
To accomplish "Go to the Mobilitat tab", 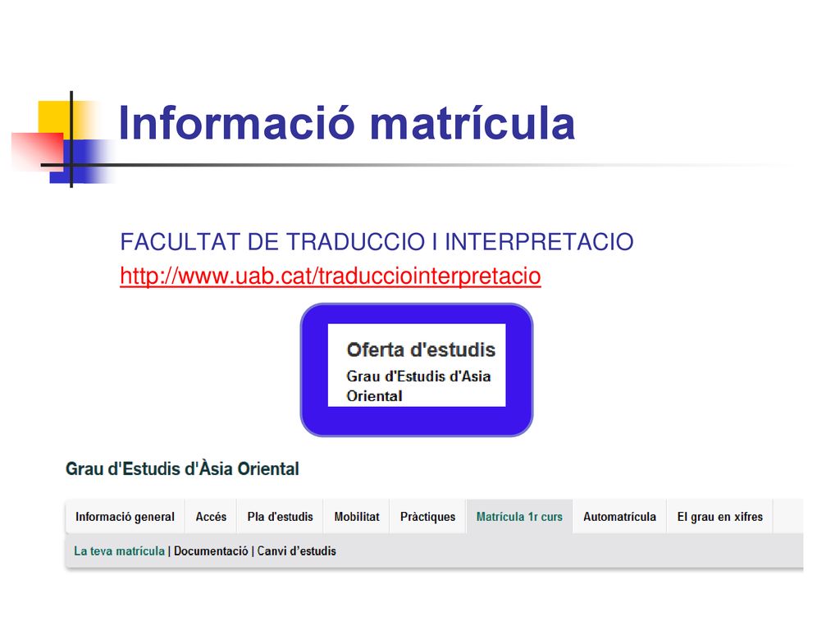I will point(356,517).
